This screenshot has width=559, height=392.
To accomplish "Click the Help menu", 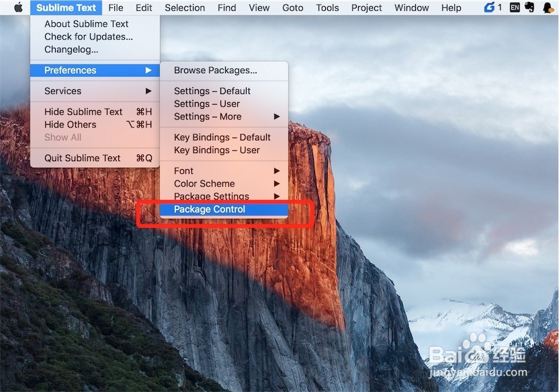I will (451, 7).
